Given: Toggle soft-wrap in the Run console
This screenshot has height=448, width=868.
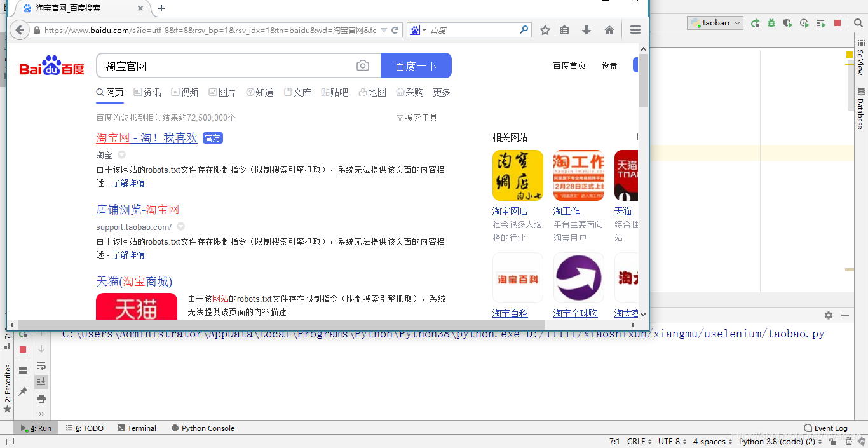Looking at the screenshot, I should (41, 365).
